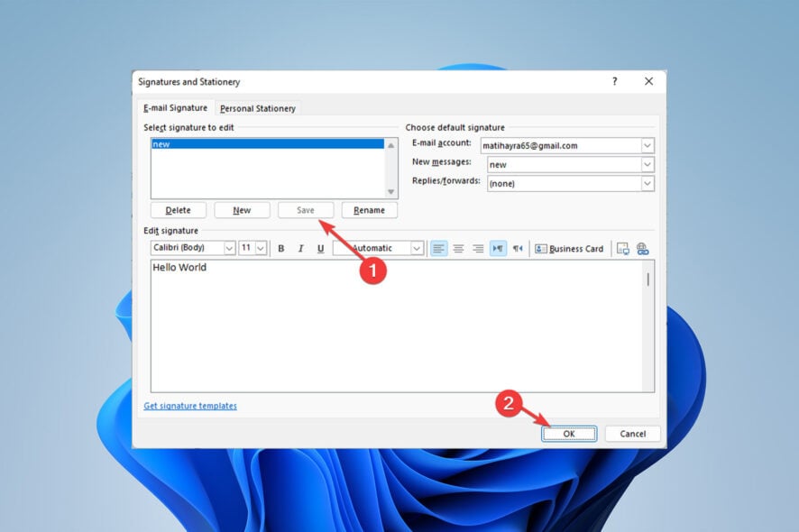
Task: Apply italic formatting to the signature text
Action: pos(299,248)
